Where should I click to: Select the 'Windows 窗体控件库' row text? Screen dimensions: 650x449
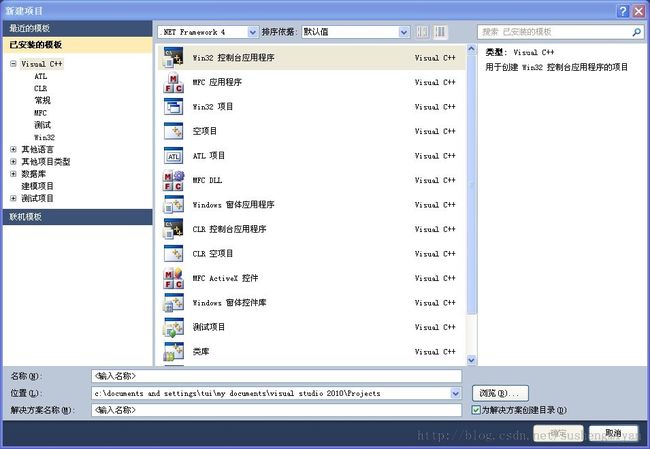(229, 302)
